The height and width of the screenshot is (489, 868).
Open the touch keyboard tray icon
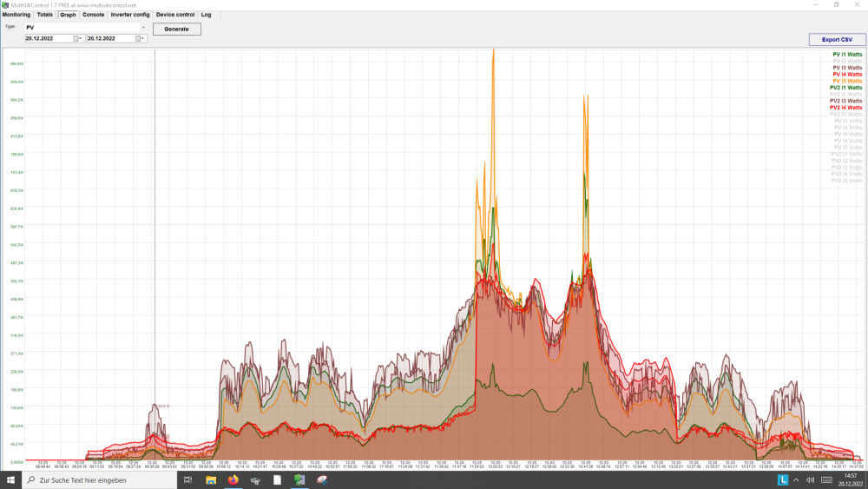click(826, 480)
